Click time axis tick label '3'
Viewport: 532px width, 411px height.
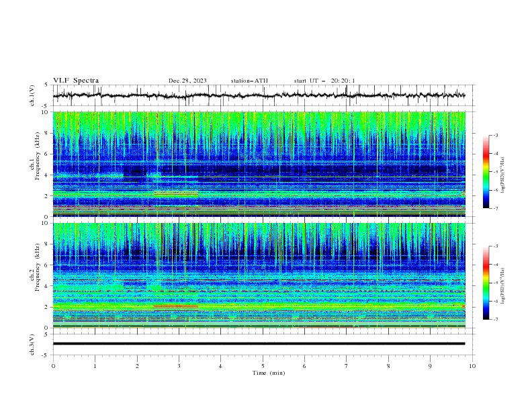179,366
